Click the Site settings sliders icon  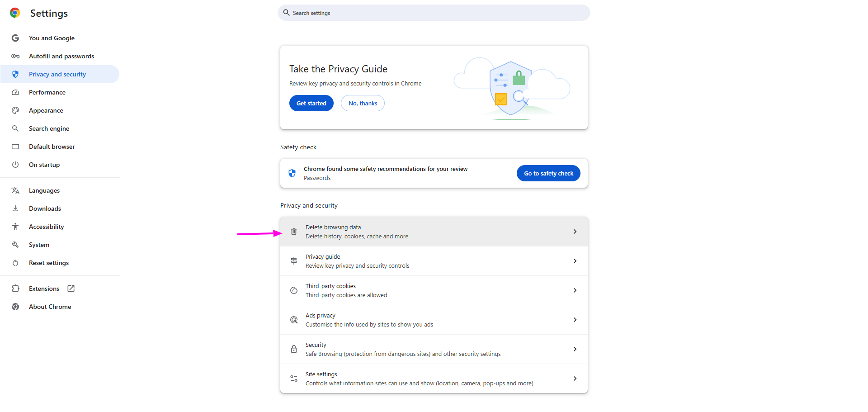[294, 379]
